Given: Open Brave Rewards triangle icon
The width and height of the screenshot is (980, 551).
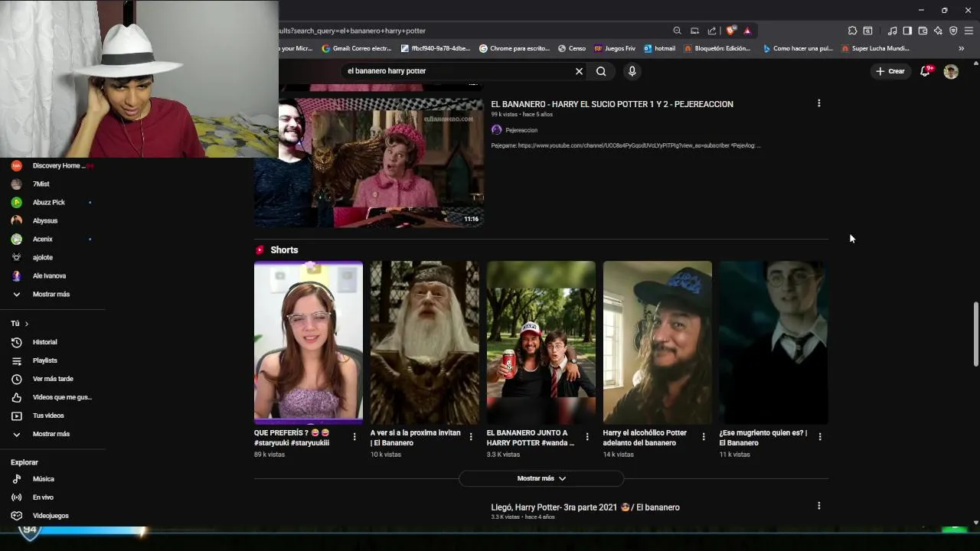Looking at the screenshot, I should click(x=747, y=31).
